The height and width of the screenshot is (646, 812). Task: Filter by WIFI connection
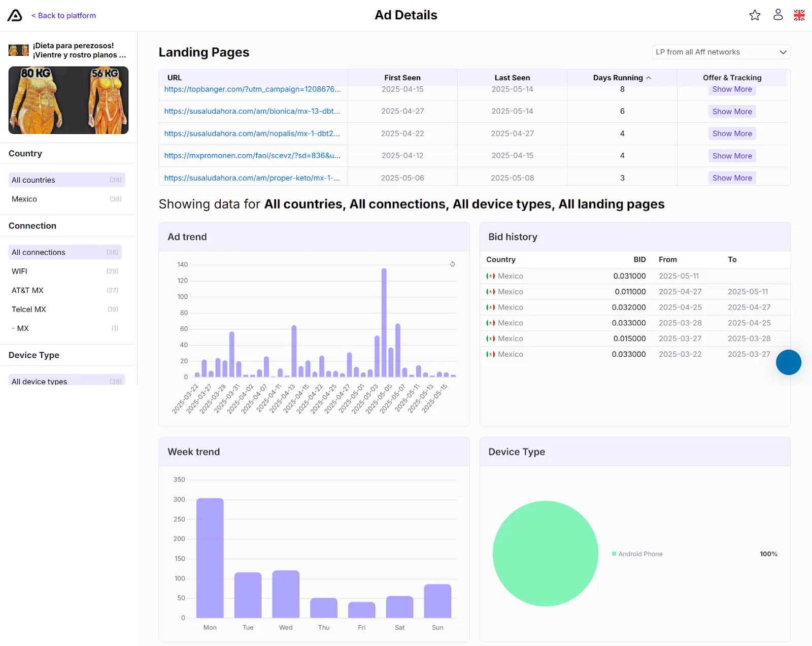[x=65, y=271]
